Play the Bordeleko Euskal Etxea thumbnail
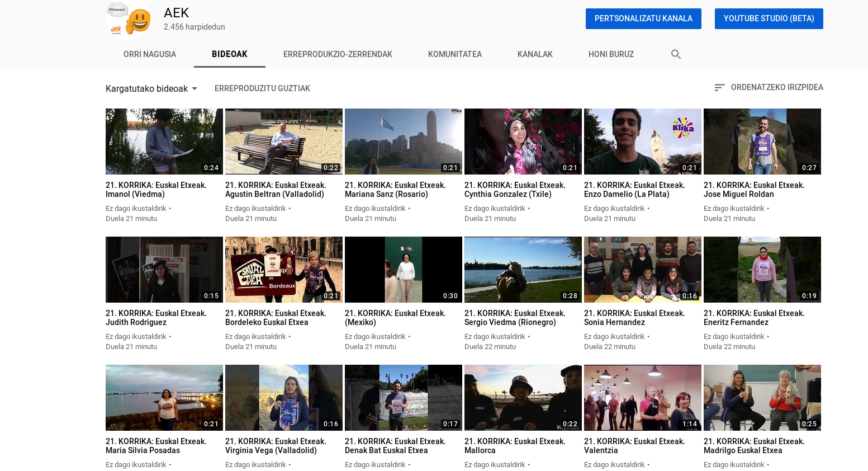The image size is (868, 471). point(284,270)
